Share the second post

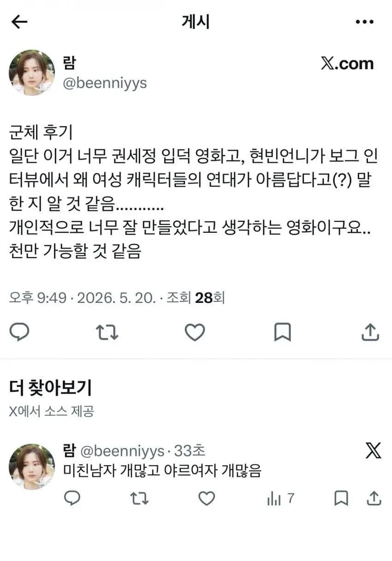pyautogui.click(x=374, y=498)
